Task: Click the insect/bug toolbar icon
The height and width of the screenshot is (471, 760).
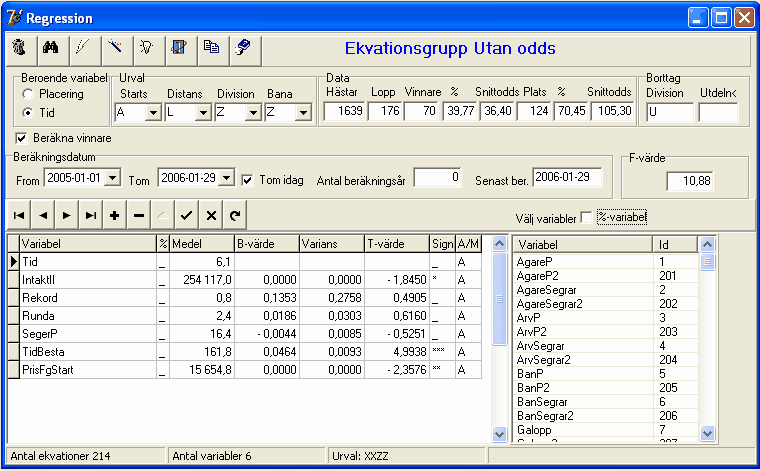Action: point(19,48)
